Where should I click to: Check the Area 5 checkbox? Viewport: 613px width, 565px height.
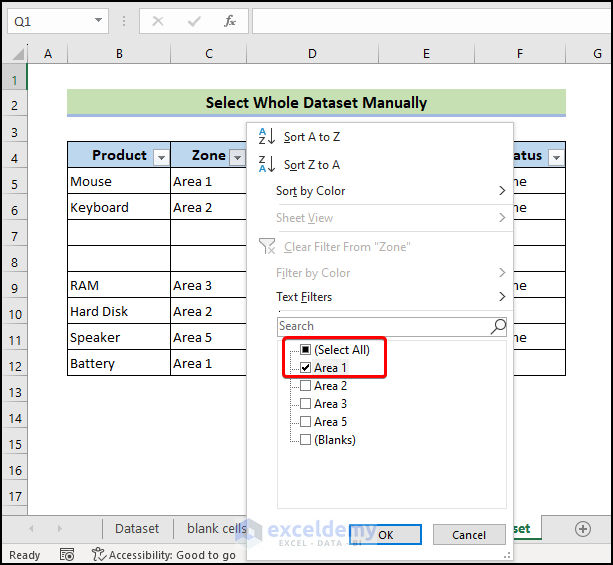pos(305,422)
